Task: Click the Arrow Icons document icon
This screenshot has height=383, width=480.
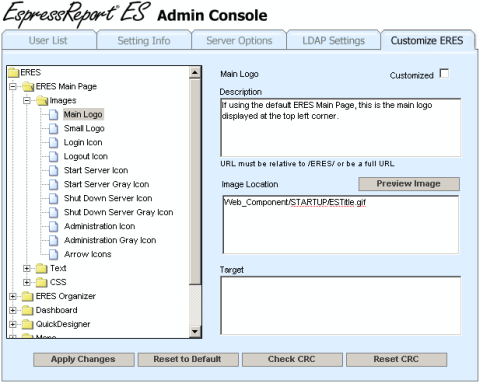Action: 53,255
